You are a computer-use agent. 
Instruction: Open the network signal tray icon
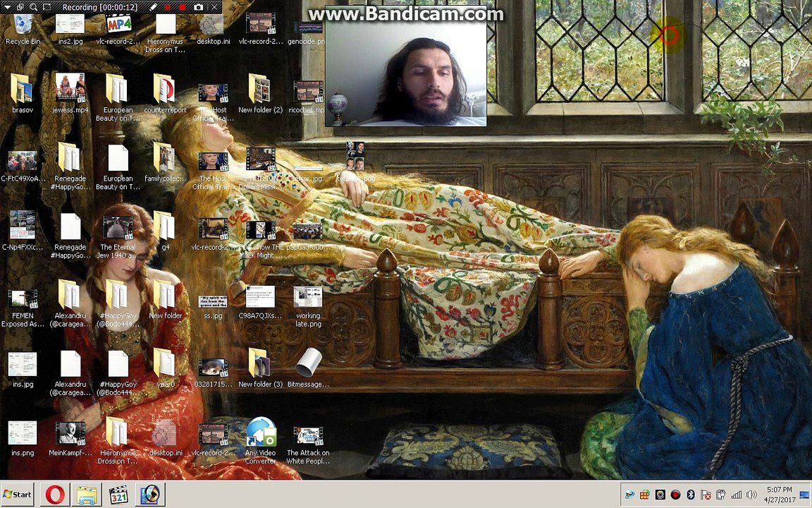tap(736, 495)
